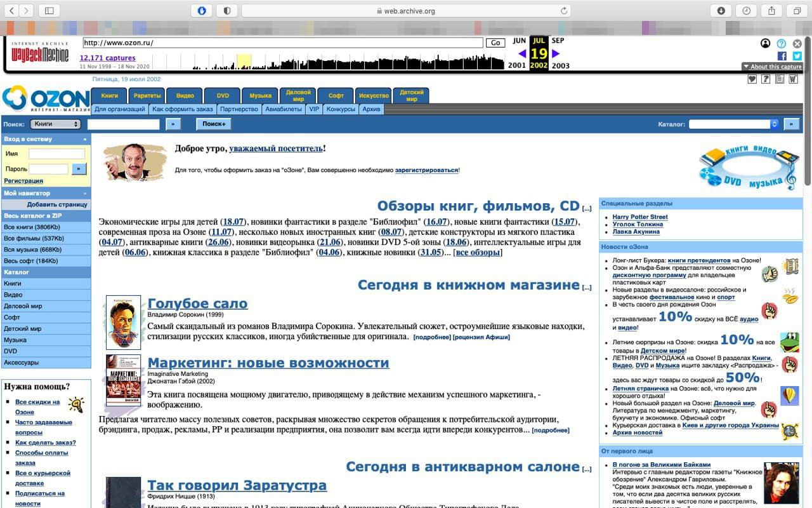Open the Архив новостей link

click(638, 433)
